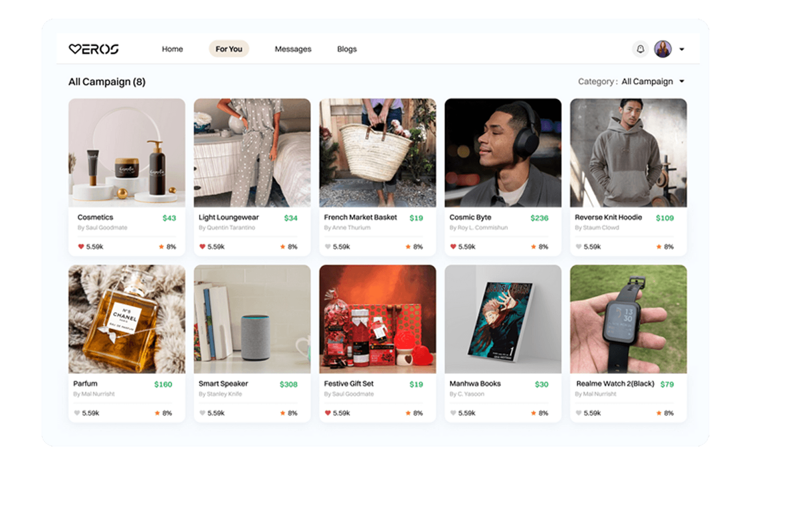The width and height of the screenshot is (785, 532).
Task: Open the user profile avatar
Action: click(x=663, y=49)
